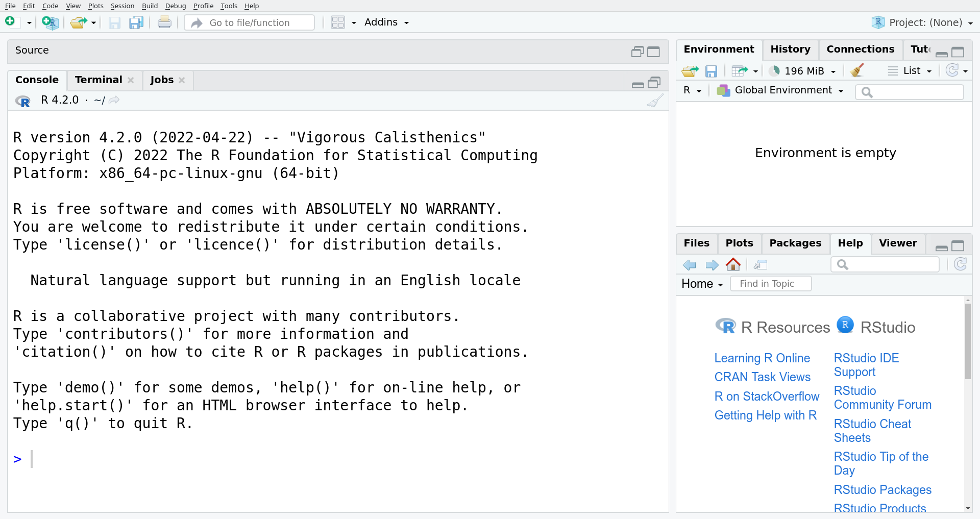Click the Find in Topic field
Screen dimensions: 980x519
pos(771,284)
